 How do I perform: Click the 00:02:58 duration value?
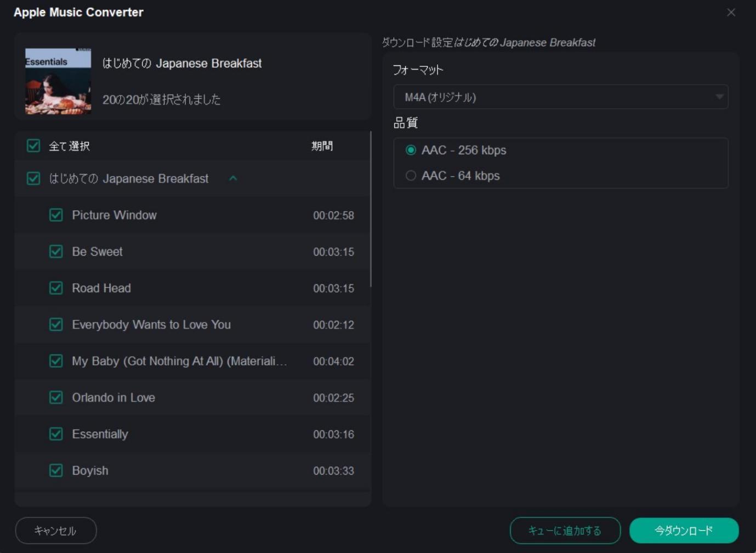333,216
